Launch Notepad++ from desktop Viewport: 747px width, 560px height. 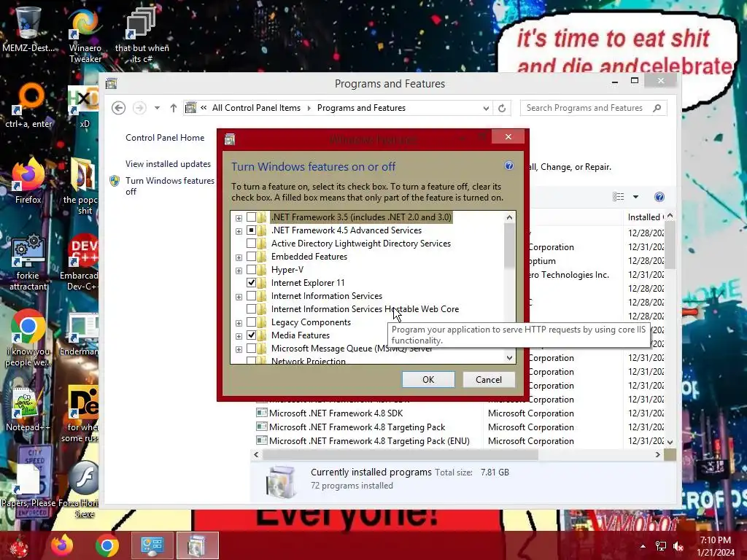tap(28, 408)
